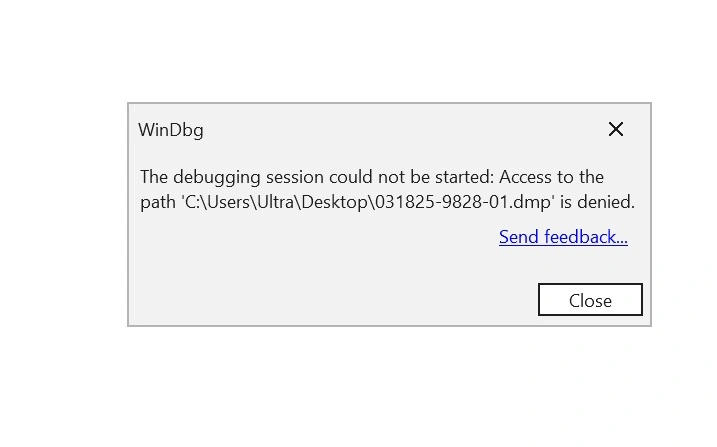Click the 'is denied.' text in the message
Viewport: 717px width, 447px height.
click(597, 202)
